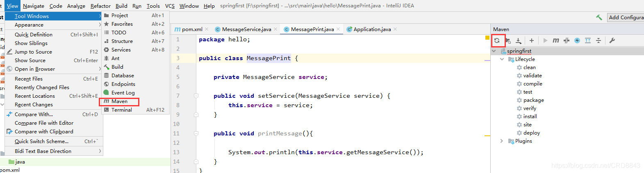The image size is (644, 173).
Task: Fold the printMessage method via gutter icon
Action: click(x=196, y=134)
